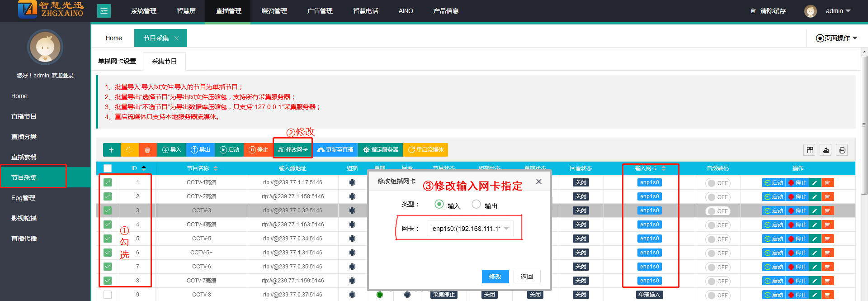868x301 pixels.
Task: Click the blue 修改 confirm button
Action: [x=495, y=277]
